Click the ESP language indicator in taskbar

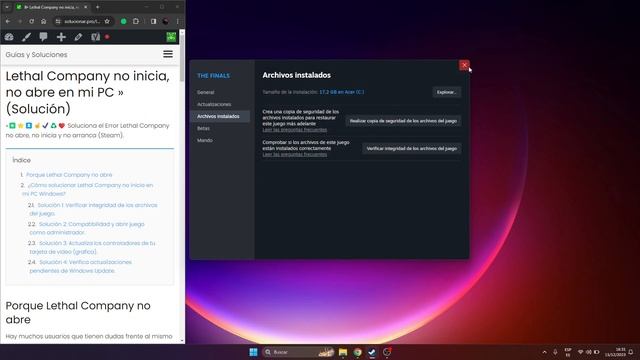point(568,352)
